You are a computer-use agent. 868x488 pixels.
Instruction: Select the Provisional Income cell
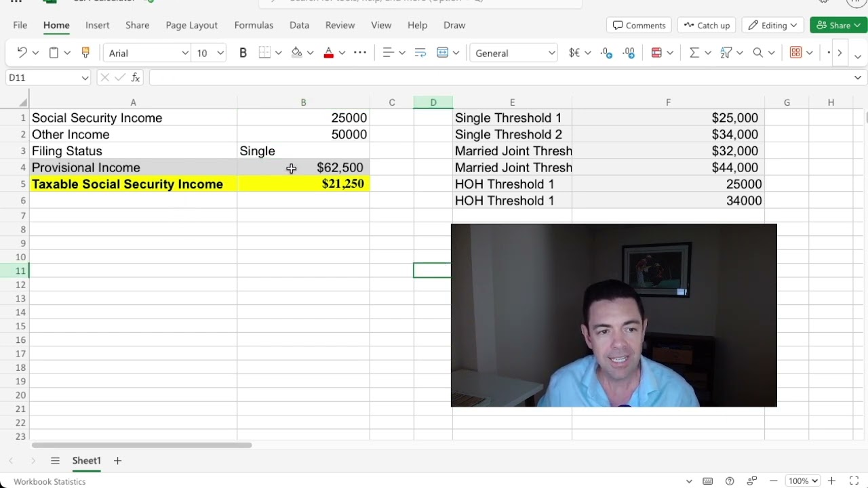coord(133,167)
